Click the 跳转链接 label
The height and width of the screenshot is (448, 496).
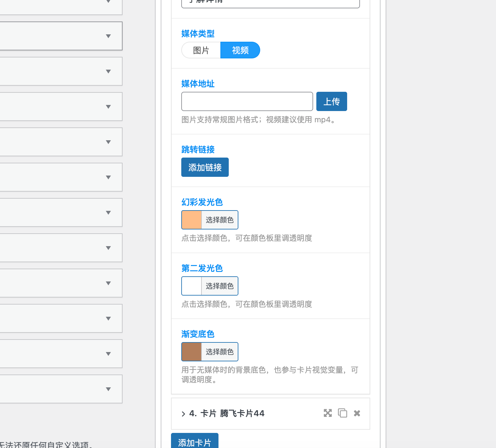198,149
